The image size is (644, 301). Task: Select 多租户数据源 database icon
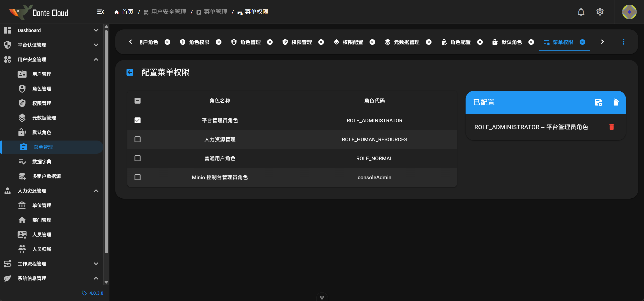(22, 176)
